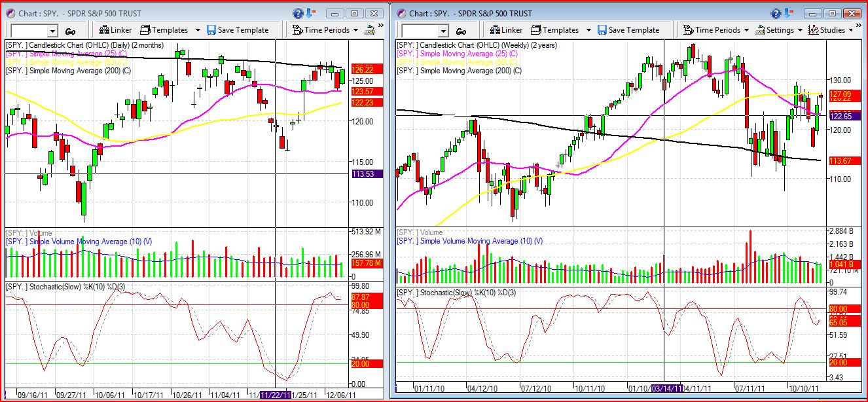Expand Templates dropdown arrow in weekly chart
Screen dimensions: 868x402
[x=588, y=30]
